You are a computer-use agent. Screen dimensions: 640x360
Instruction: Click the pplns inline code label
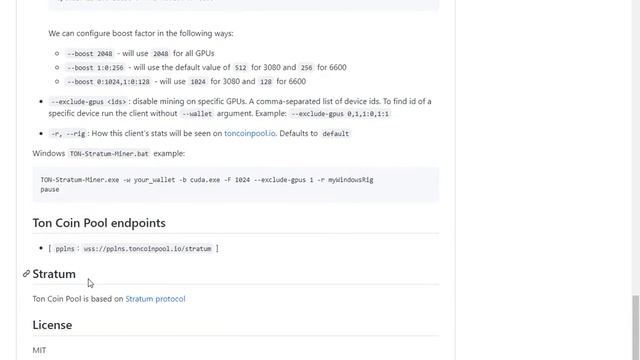pos(65,249)
